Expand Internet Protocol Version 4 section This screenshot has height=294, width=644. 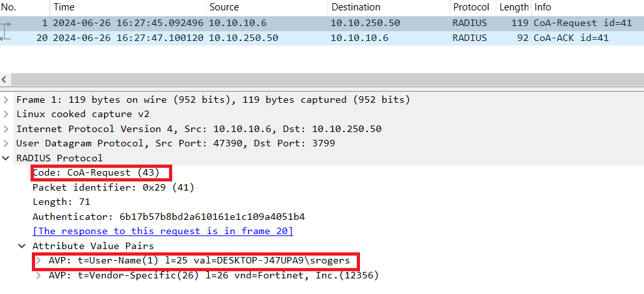6,129
